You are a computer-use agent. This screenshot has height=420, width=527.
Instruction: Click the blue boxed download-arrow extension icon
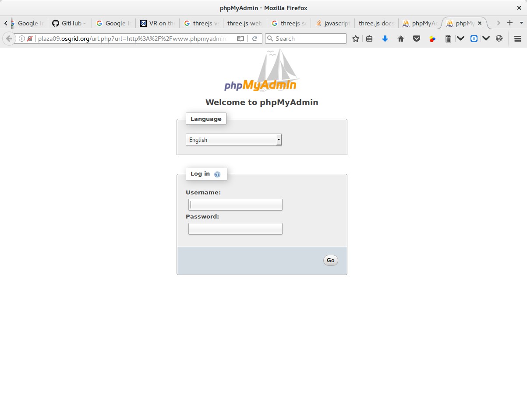pos(474,39)
